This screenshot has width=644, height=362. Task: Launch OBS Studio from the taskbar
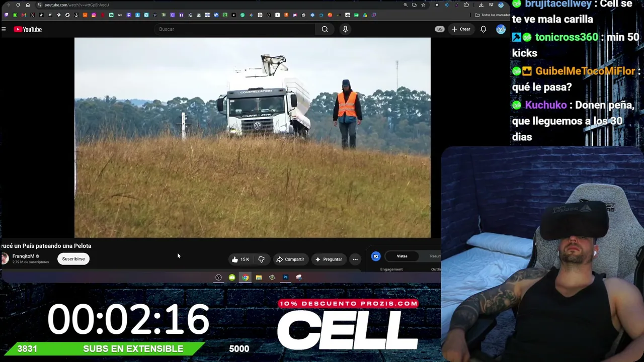tap(218, 278)
